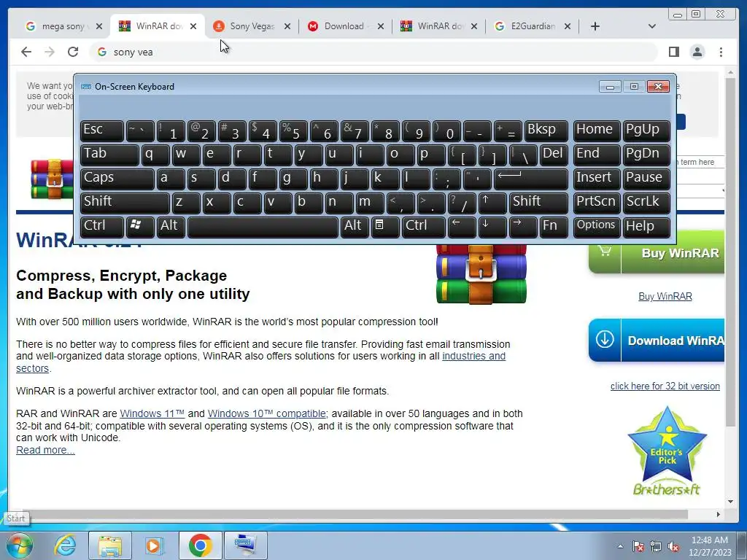Click the address bar showing 'sony vea'
The image size is (747, 560).
point(373,52)
